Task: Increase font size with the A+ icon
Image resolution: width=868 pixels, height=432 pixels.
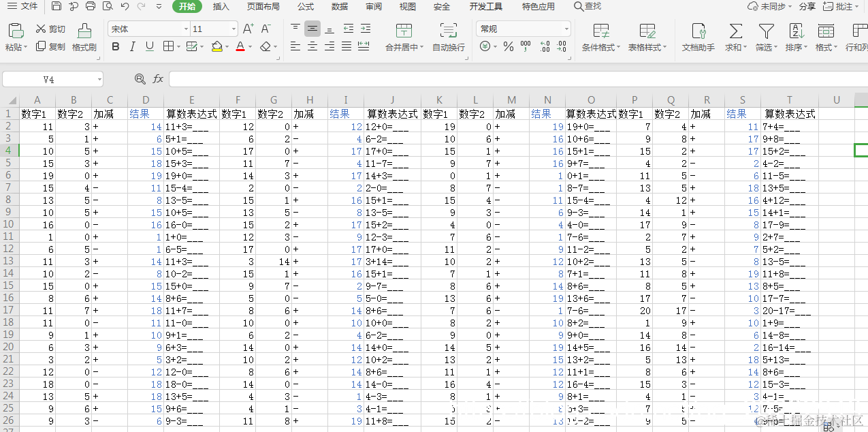Action: 248,29
